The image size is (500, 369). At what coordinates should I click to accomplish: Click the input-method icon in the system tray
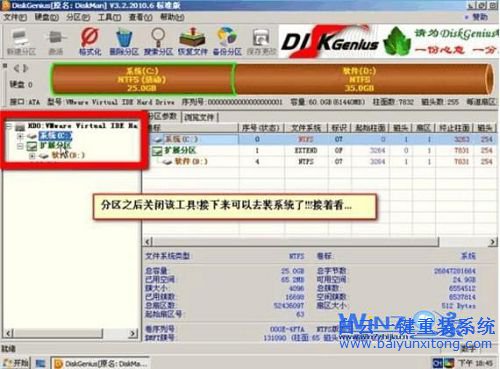click(437, 363)
